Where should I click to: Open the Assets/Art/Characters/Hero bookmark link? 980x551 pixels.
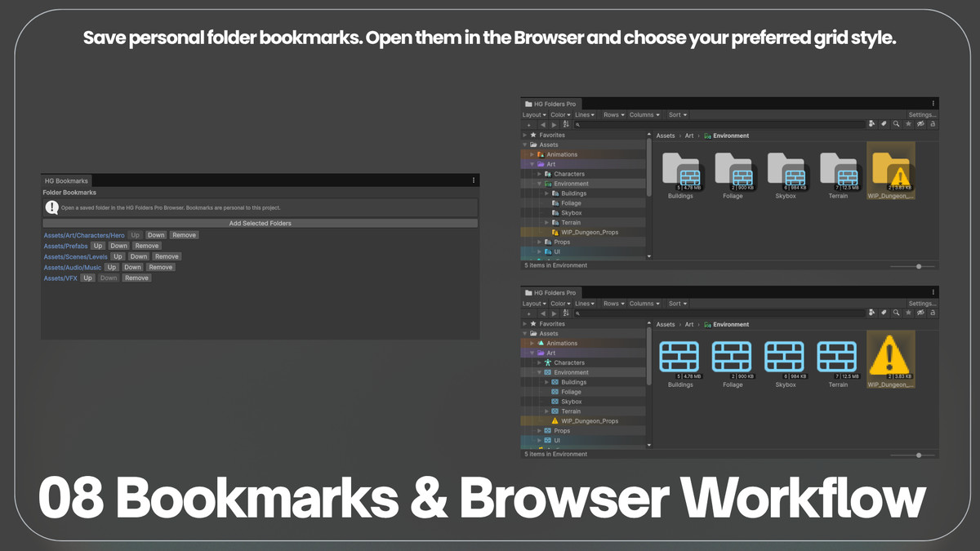pos(84,235)
